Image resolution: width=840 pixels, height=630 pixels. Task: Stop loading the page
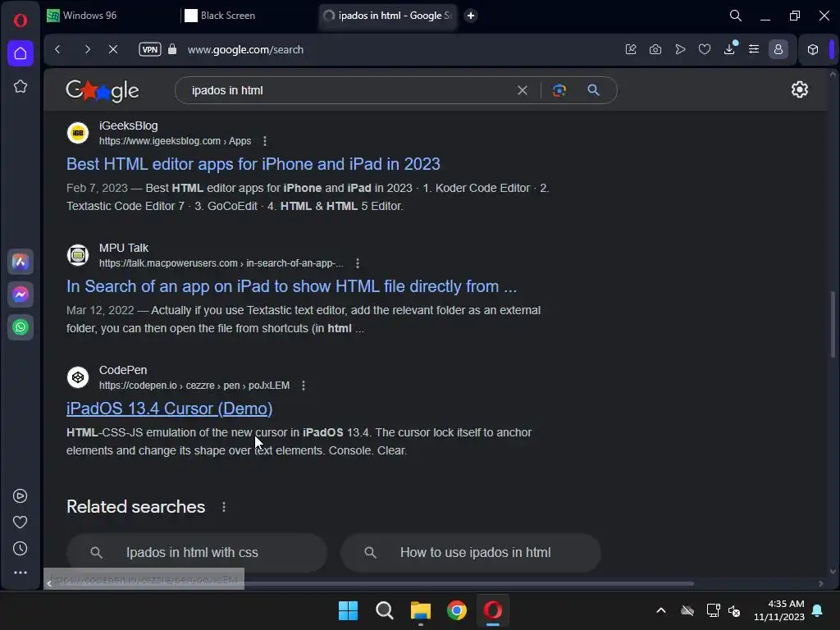[x=113, y=49]
